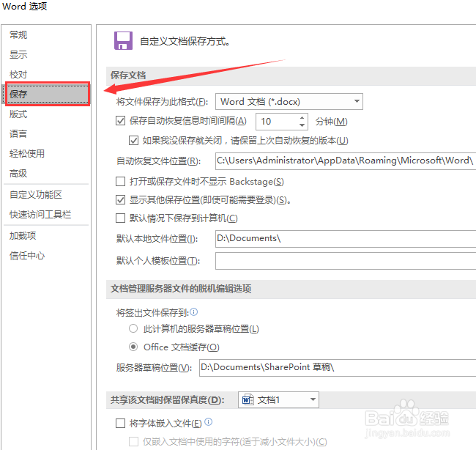Open the 常规 options category

tap(18, 34)
